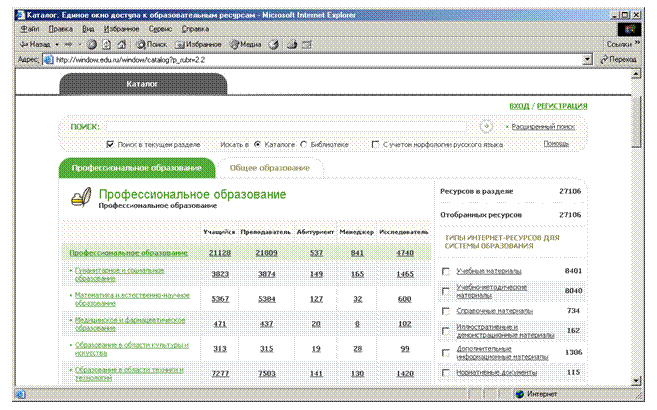Check the Учебно-методические материалы checkbox
This screenshot has width=657, height=410.
pos(446,291)
